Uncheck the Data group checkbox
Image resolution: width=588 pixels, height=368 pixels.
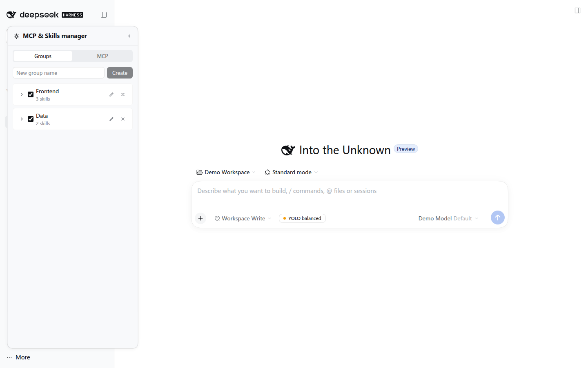coord(31,119)
